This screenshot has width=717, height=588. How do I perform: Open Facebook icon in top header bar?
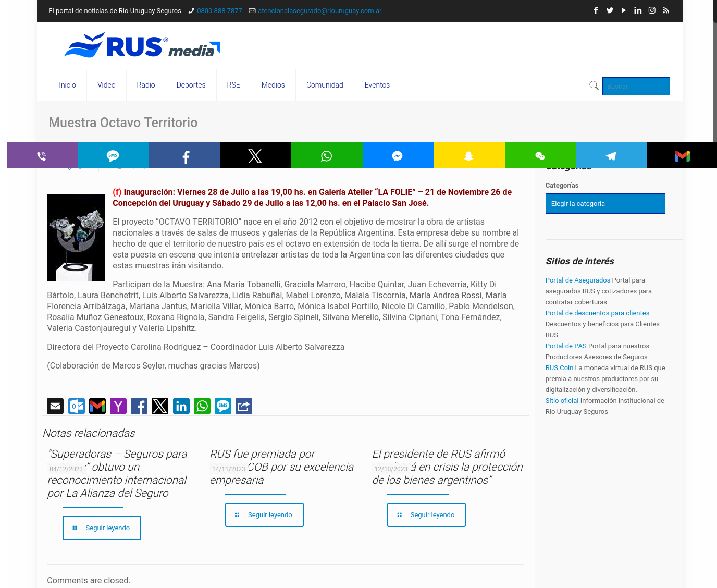click(x=596, y=10)
